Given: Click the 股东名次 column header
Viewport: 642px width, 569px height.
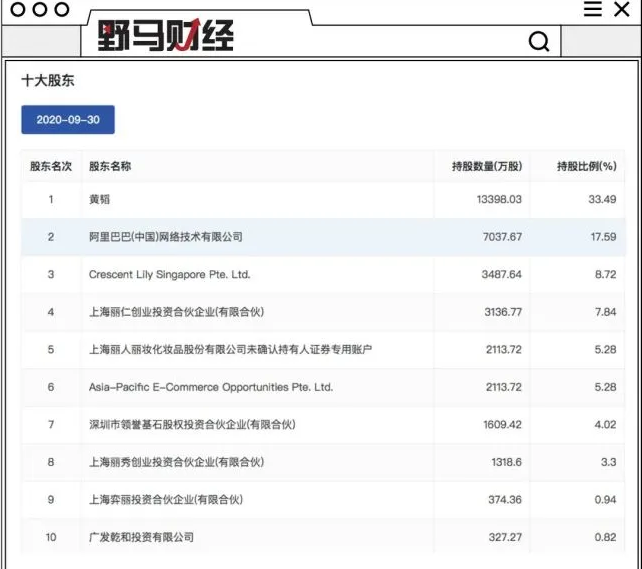Looking at the screenshot, I should (x=51, y=166).
